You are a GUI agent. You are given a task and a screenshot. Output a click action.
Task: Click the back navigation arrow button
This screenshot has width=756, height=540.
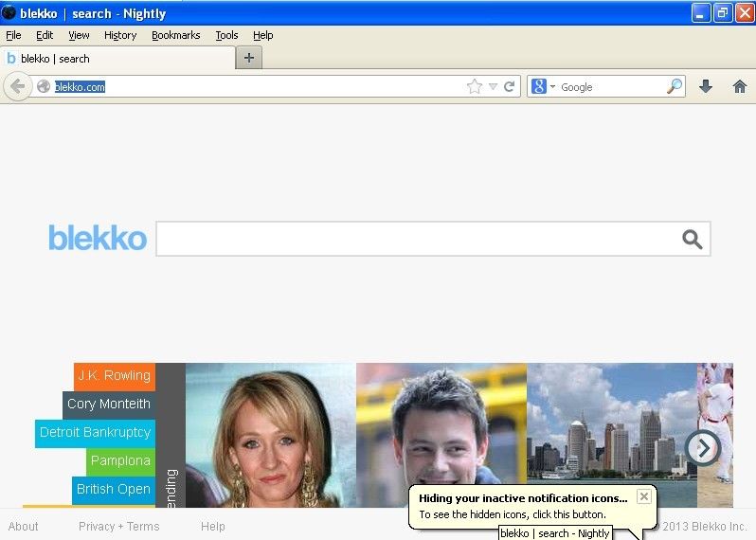pos(17,87)
